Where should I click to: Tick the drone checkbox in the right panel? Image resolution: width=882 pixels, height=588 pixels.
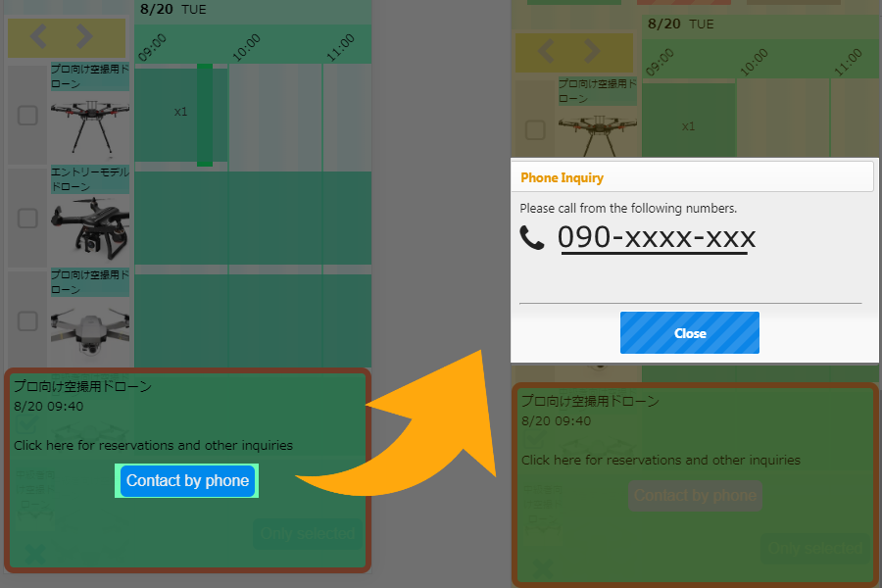pyautogui.click(x=535, y=130)
